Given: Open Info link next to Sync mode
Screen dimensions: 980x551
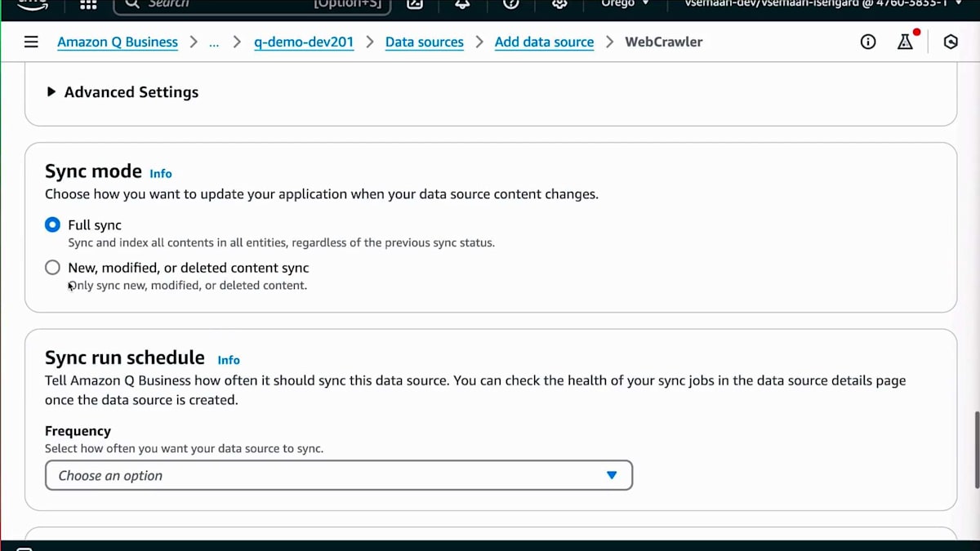Looking at the screenshot, I should click(161, 173).
